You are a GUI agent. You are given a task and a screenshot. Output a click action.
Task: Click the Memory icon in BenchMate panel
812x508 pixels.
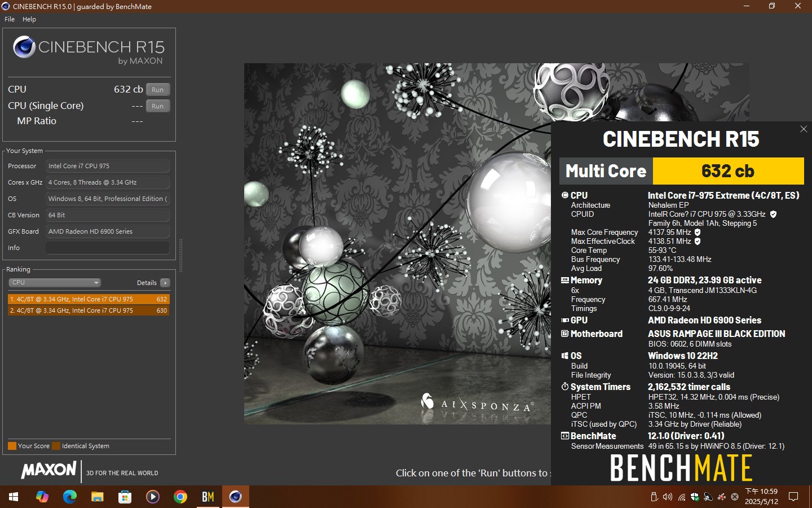click(565, 280)
